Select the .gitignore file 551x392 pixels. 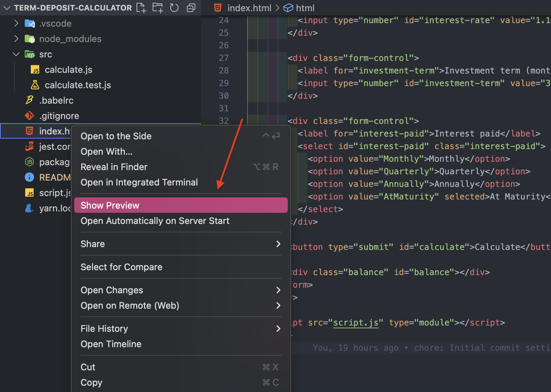(59, 116)
